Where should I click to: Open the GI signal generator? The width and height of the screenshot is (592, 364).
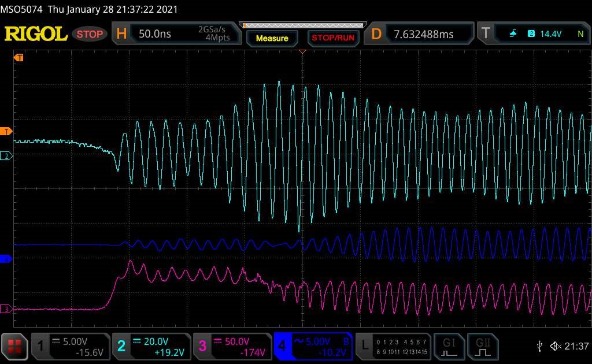point(449,346)
